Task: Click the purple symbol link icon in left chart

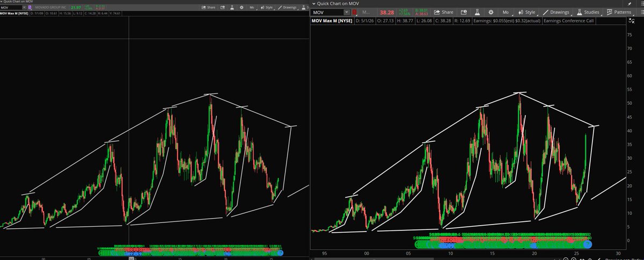Action: 30,8
